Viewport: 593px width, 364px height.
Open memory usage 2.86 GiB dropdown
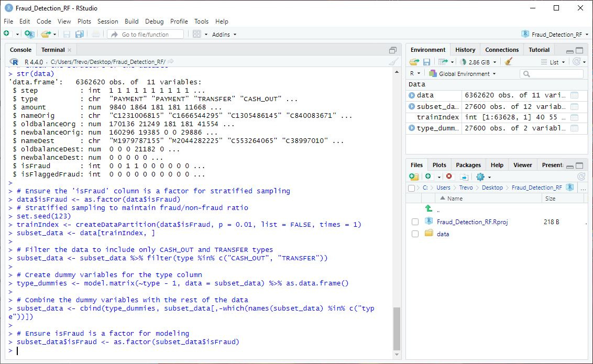478,62
